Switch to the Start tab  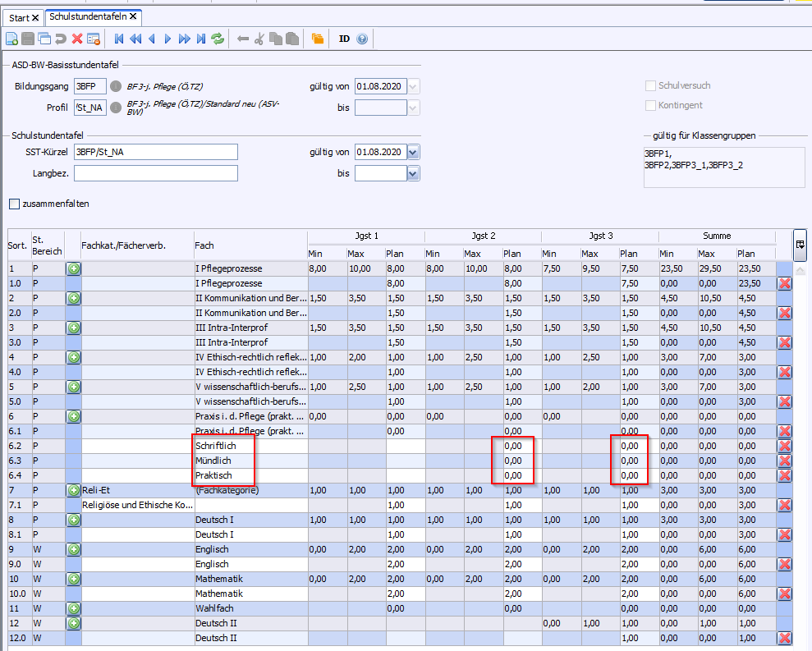point(20,17)
